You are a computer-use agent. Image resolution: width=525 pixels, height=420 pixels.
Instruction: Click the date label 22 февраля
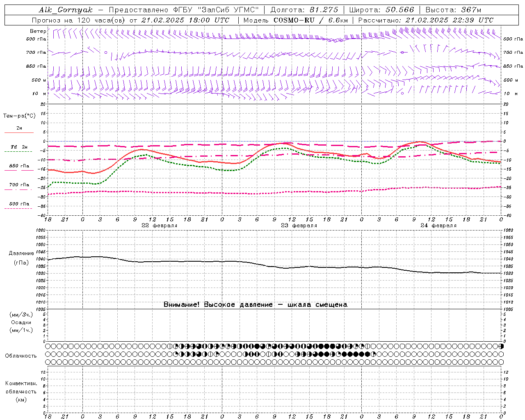point(160,226)
